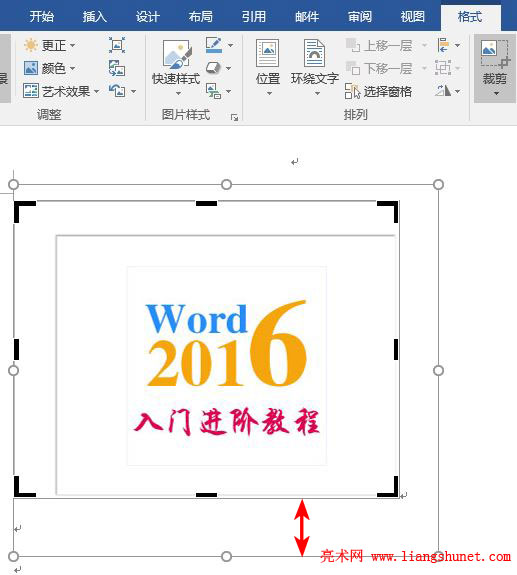Open the 快速样式 quick styles gallery
Viewport: 517px width, 575px height.
[176, 68]
